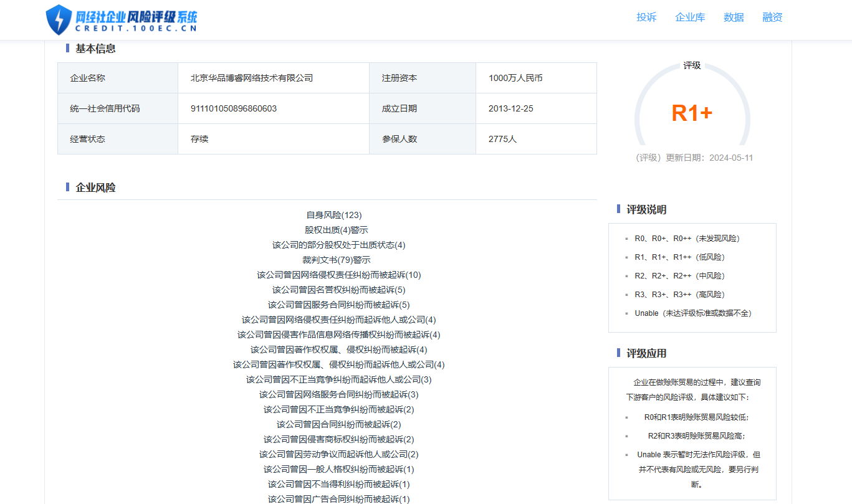Click the R3、R3+、R3++（高风险） legend item
Viewport: 852px width, 504px height.
coord(680,294)
